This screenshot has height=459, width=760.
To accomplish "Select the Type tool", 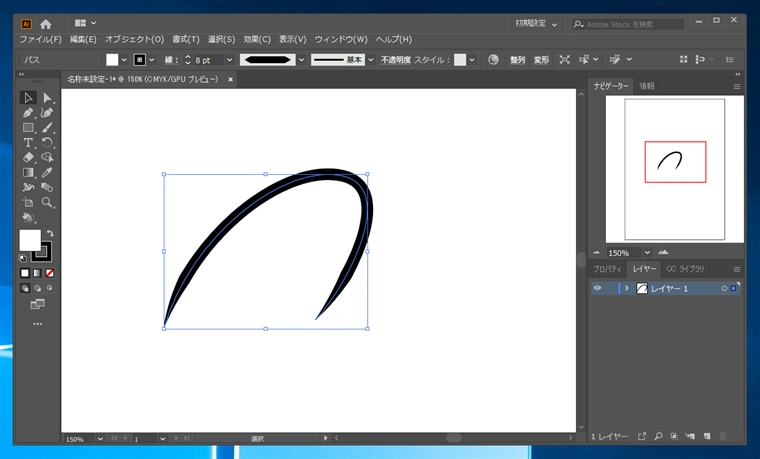I will click(28, 142).
